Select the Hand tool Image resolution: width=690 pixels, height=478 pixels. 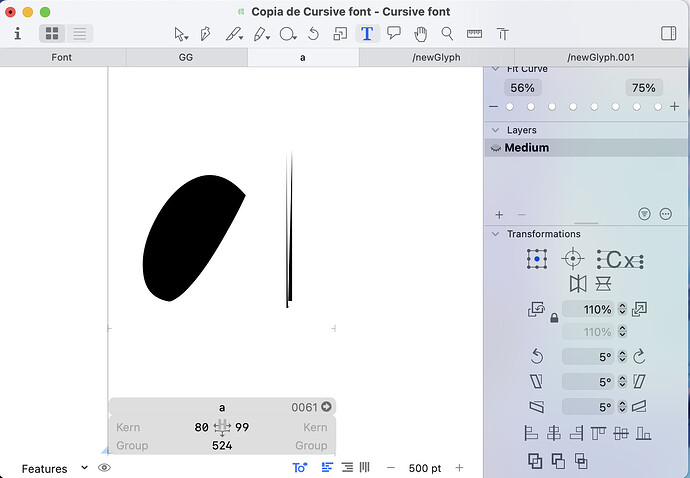pos(421,33)
